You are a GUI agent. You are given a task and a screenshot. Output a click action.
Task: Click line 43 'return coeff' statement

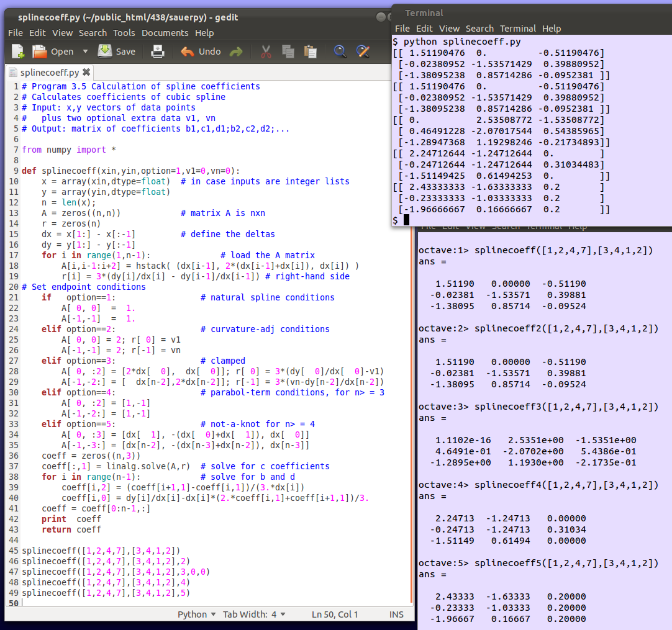[x=71, y=530]
